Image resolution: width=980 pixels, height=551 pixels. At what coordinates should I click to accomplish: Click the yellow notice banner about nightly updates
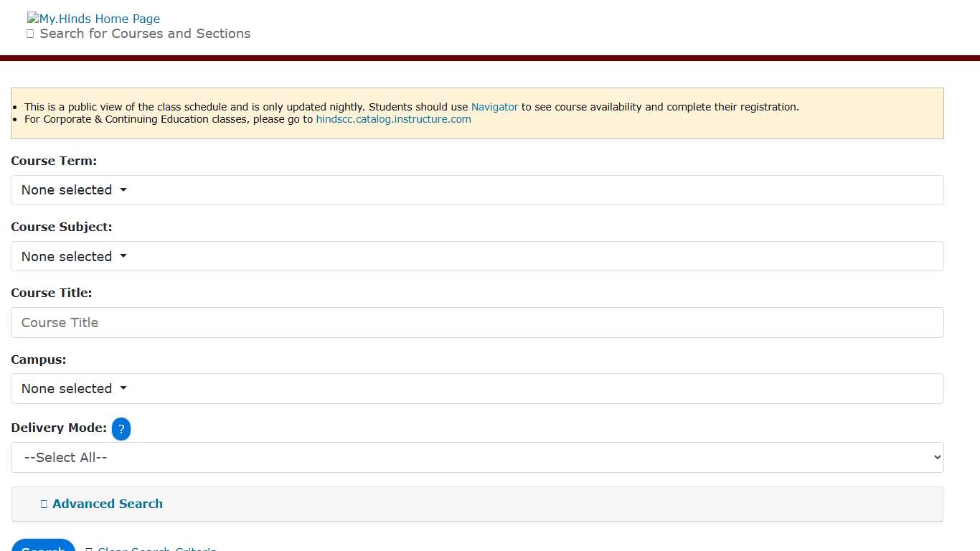(477, 113)
